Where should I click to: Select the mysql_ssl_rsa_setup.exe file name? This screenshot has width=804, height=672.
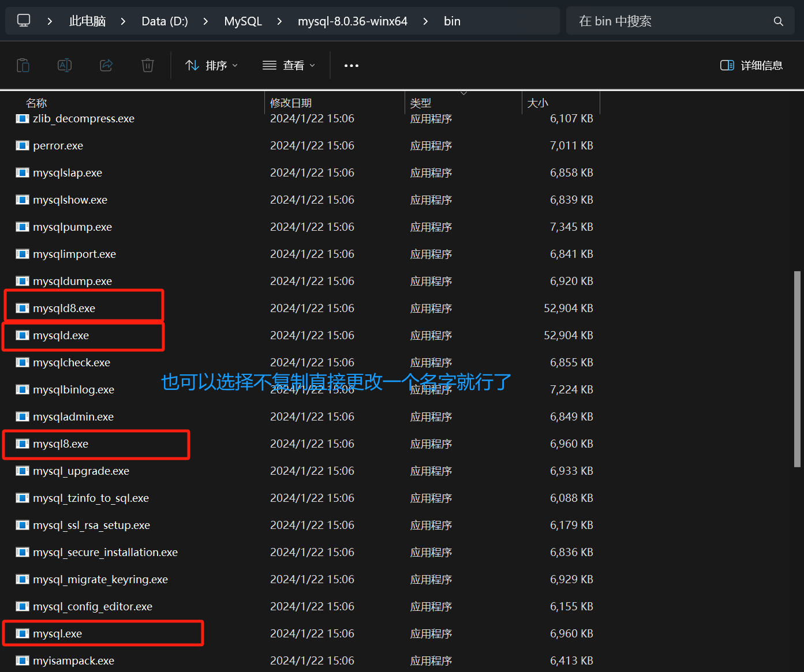click(91, 525)
